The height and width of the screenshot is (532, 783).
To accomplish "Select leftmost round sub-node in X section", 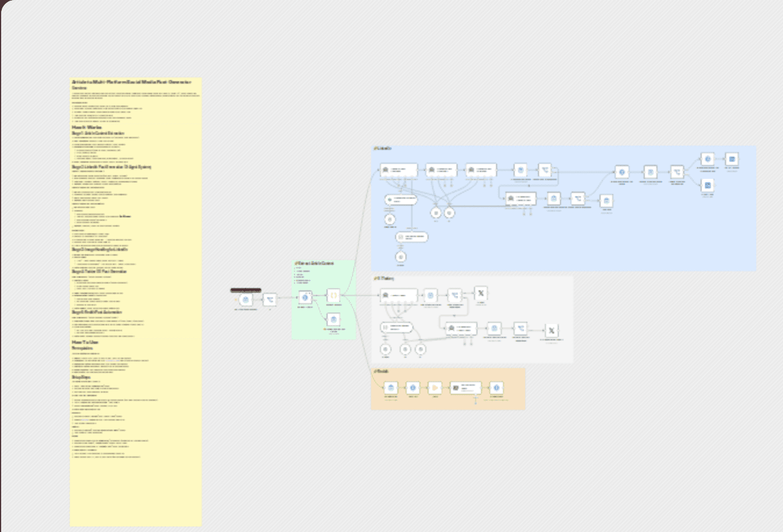I will tap(385, 349).
